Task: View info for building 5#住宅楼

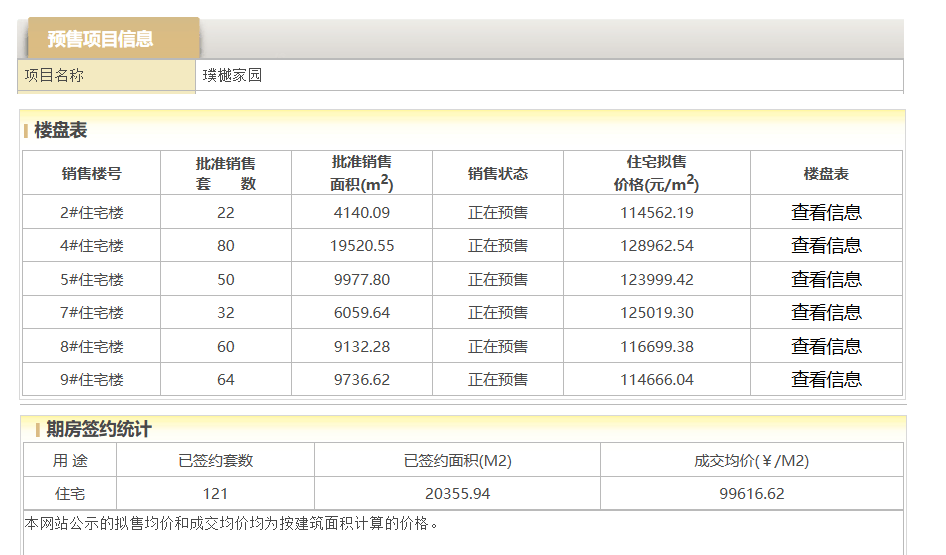Action: (826, 279)
